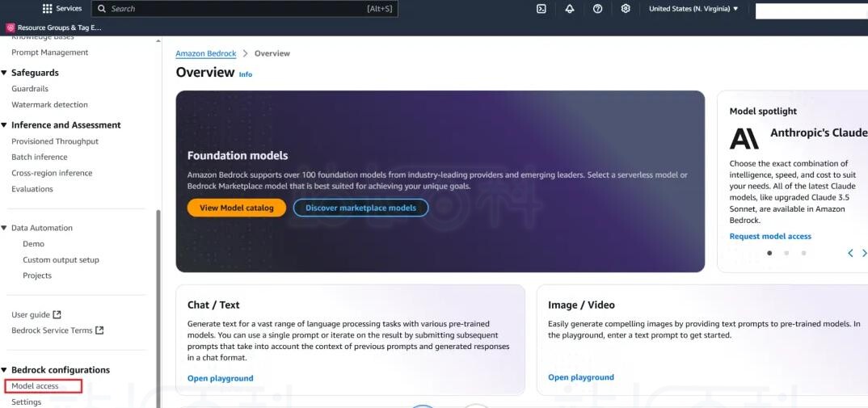Select the second carousel dot in Model spotlight

[x=786, y=253]
